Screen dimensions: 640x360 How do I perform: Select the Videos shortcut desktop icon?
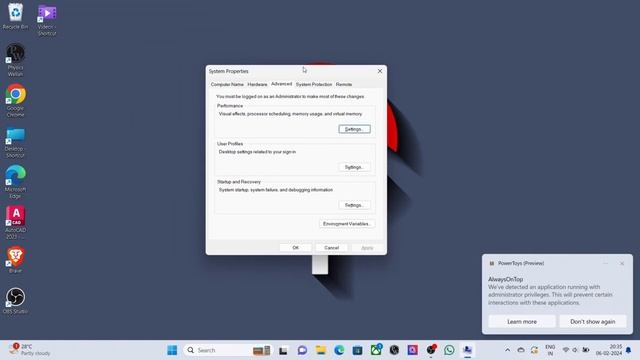tap(47, 20)
